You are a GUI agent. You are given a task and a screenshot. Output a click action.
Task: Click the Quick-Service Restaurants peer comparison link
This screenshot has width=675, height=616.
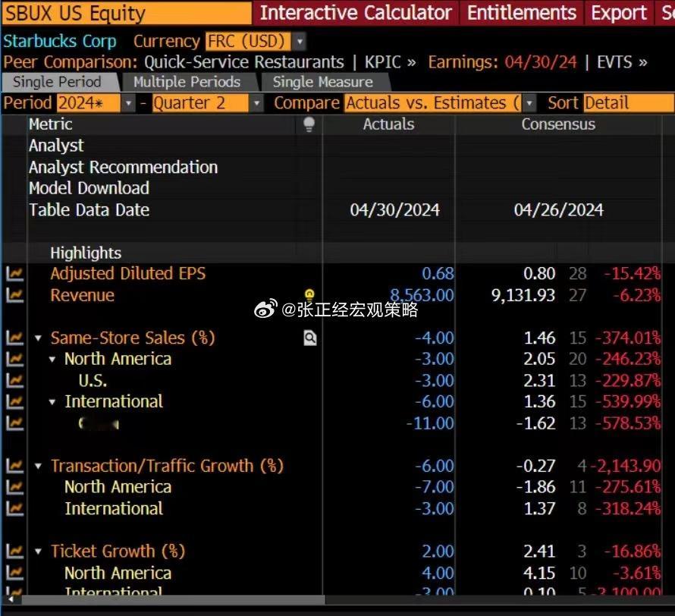[244, 62]
